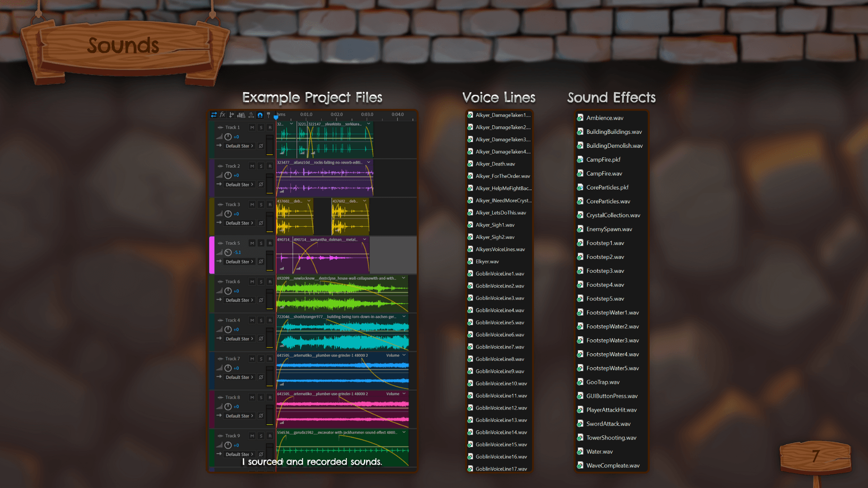
Task: Select GoblinVoiceLine5.wav in Voice Lines list
Action: tap(500, 323)
